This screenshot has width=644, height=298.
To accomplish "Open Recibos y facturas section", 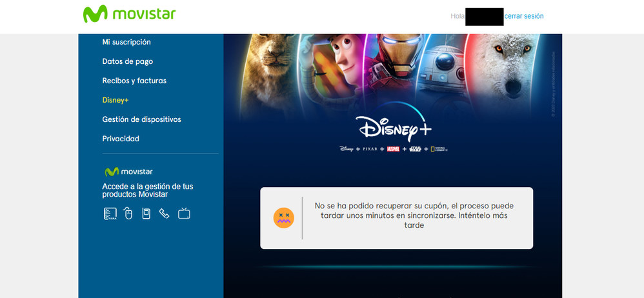I will (134, 81).
